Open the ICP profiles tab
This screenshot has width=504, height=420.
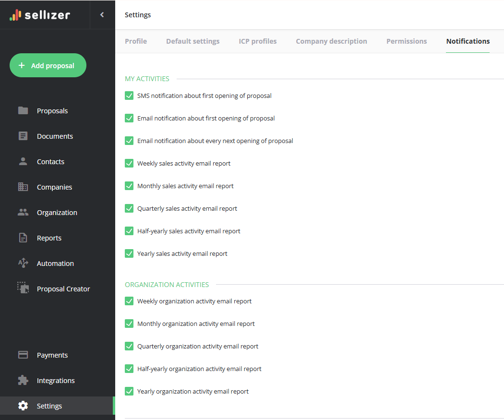[x=257, y=41]
